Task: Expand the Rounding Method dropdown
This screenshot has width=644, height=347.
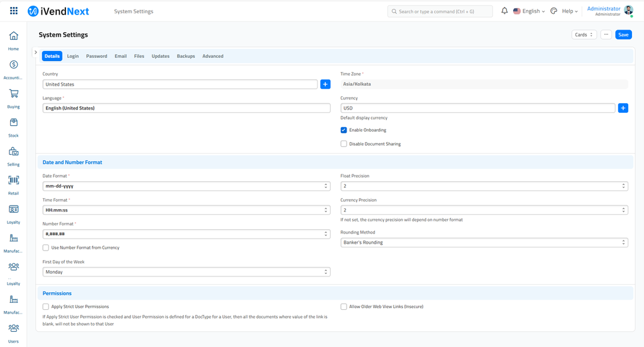Action: (484, 242)
